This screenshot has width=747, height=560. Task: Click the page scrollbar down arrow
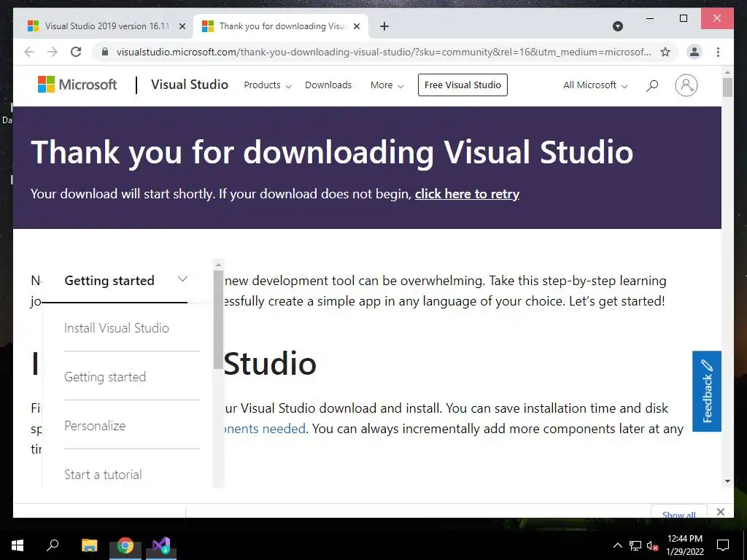[x=727, y=481]
